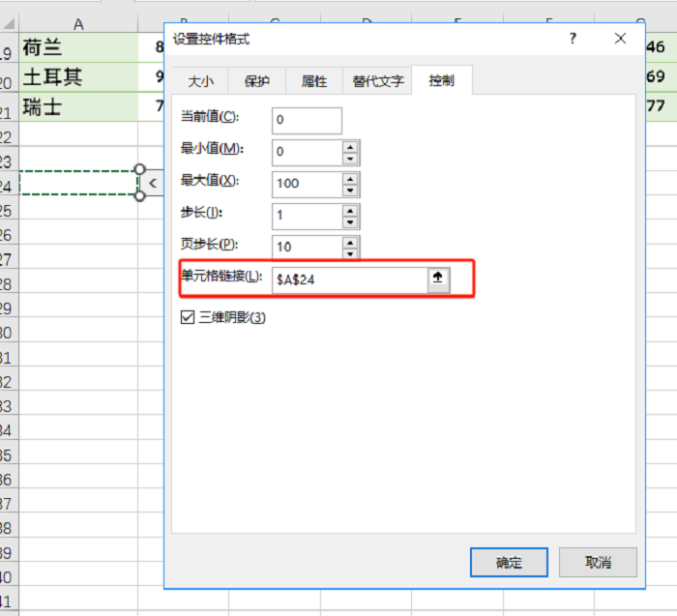The height and width of the screenshot is (616, 677).
Task: Increase 最小值 with the up spinner
Action: pyautogui.click(x=350, y=146)
